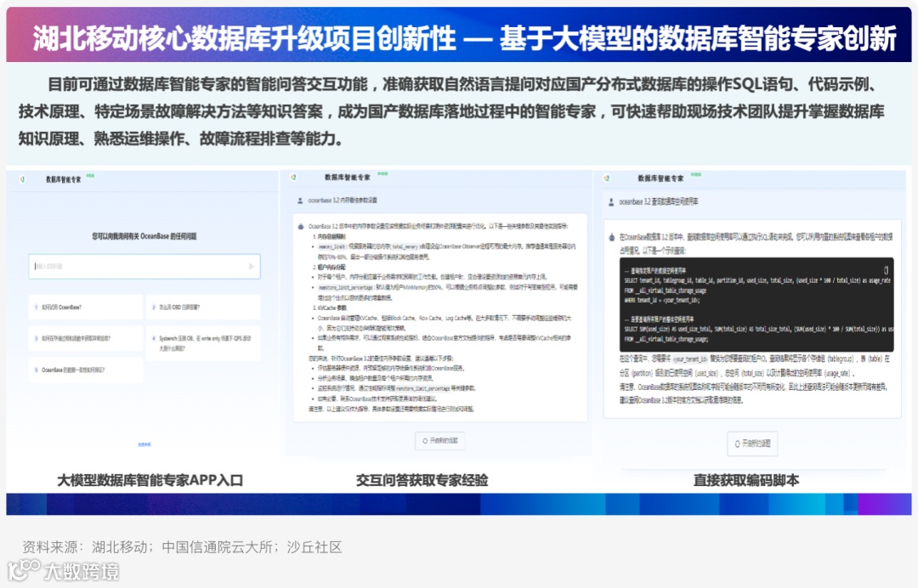
Task: Click the send arrow in the question box
Action: [x=251, y=266]
